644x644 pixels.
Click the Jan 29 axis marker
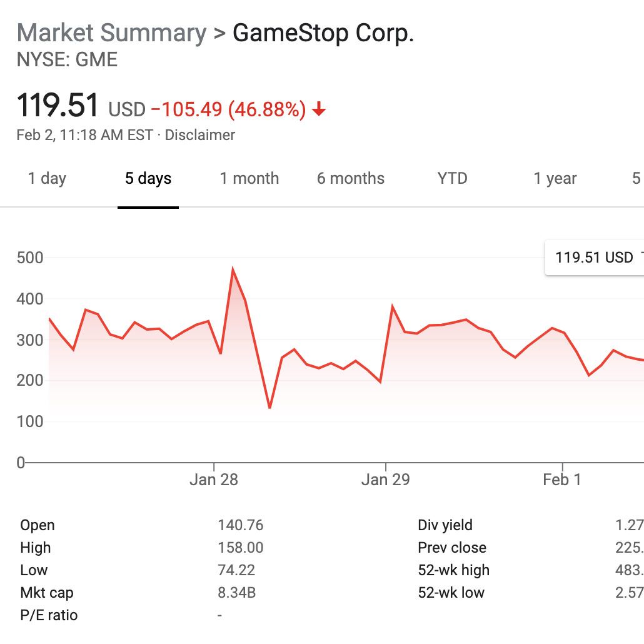click(x=386, y=480)
